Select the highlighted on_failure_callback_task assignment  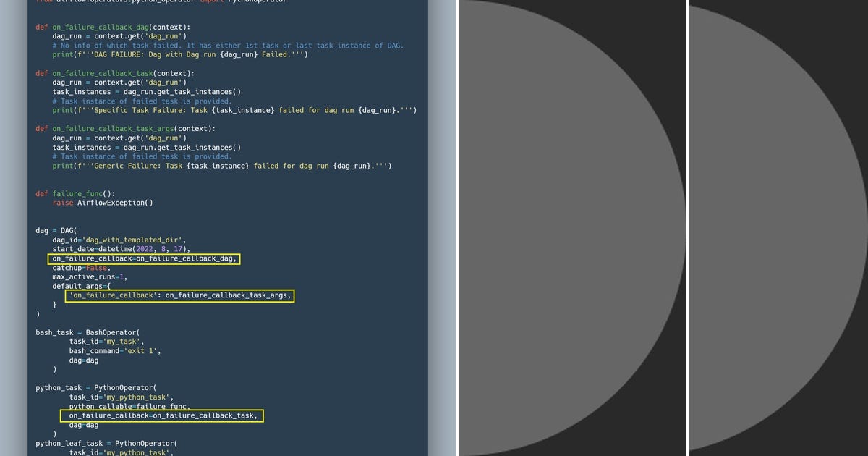162,415
